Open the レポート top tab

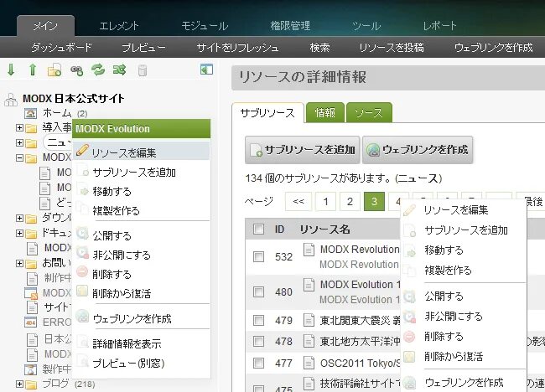[439, 26]
